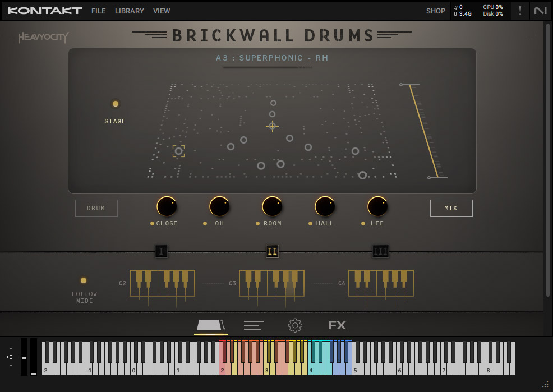This screenshot has height=392, width=553.
Task: Open the gear settings tab
Action: pyautogui.click(x=295, y=325)
